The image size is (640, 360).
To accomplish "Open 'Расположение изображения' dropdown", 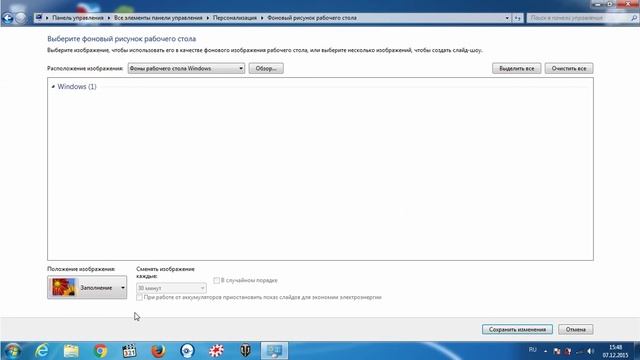I will (186, 68).
